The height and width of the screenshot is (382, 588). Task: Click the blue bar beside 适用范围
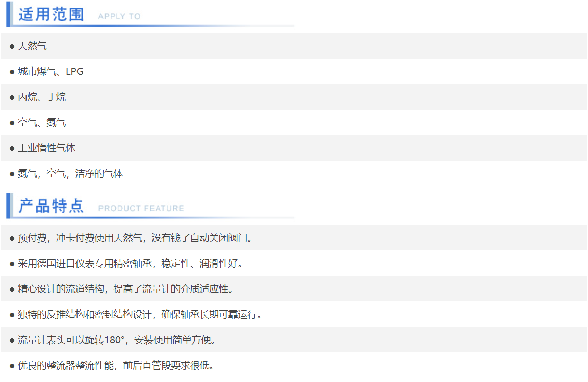(9, 14)
